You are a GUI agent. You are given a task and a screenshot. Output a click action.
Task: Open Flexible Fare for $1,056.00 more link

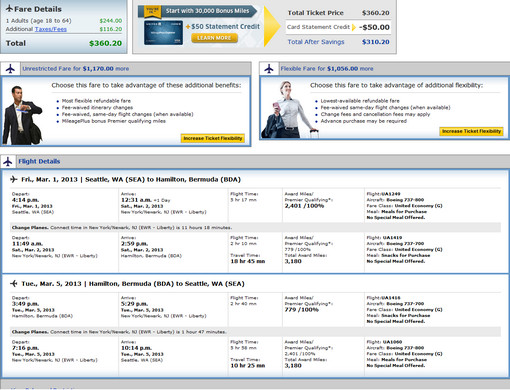pyautogui.click(x=327, y=69)
